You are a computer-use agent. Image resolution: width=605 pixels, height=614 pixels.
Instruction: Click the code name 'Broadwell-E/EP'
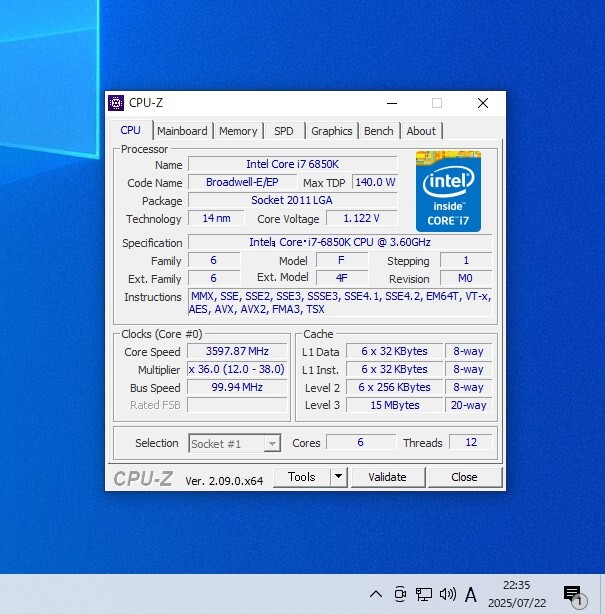click(x=242, y=182)
